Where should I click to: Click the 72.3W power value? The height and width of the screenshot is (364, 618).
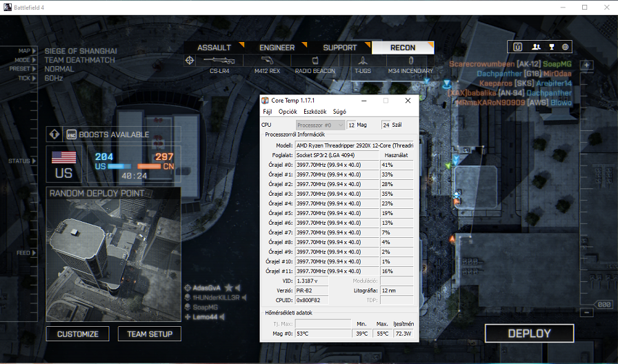click(403, 334)
